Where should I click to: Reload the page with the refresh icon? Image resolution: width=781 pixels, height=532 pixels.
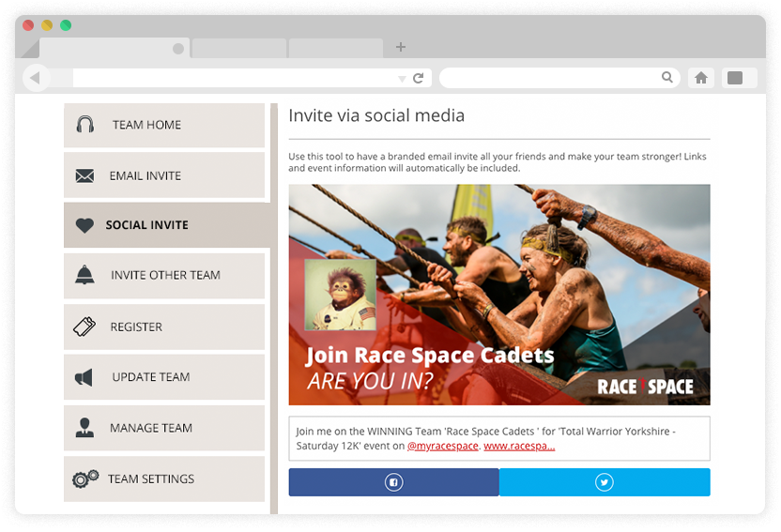[x=419, y=78]
